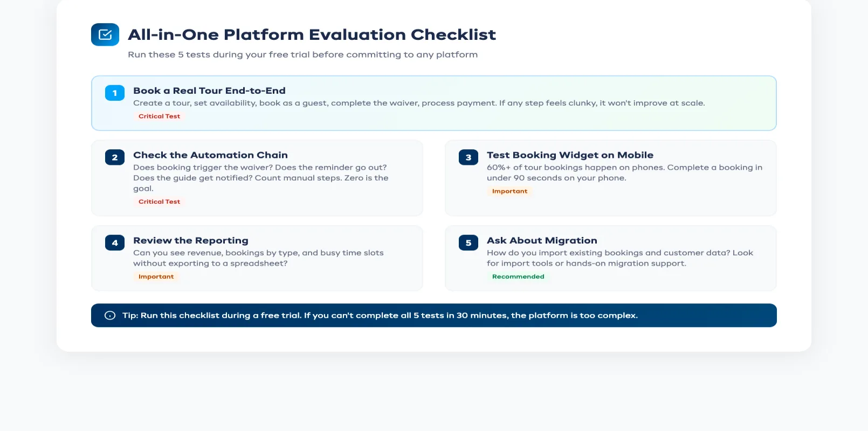Click Important tag under Review the Reporting
Image resolution: width=868 pixels, height=431 pixels.
[156, 276]
